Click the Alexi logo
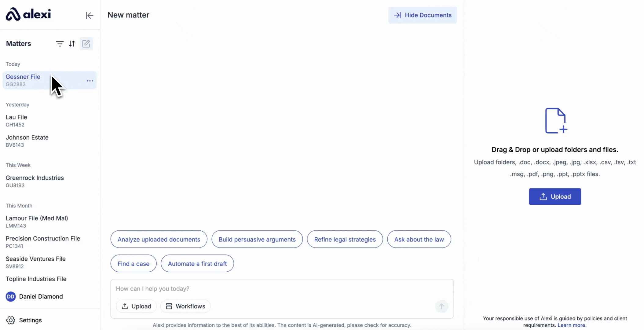The image size is (644, 330). [28, 14]
